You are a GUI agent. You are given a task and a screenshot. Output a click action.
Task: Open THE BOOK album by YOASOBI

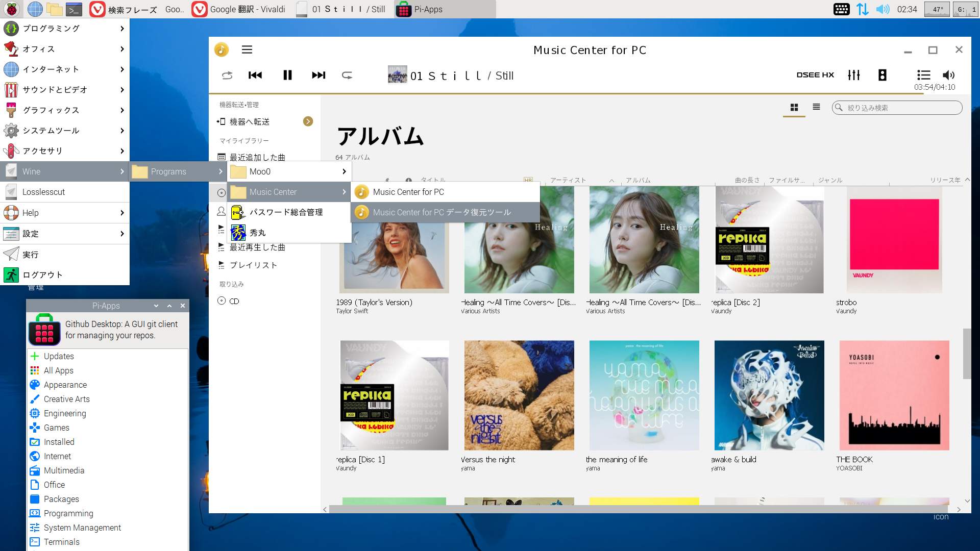pyautogui.click(x=894, y=395)
